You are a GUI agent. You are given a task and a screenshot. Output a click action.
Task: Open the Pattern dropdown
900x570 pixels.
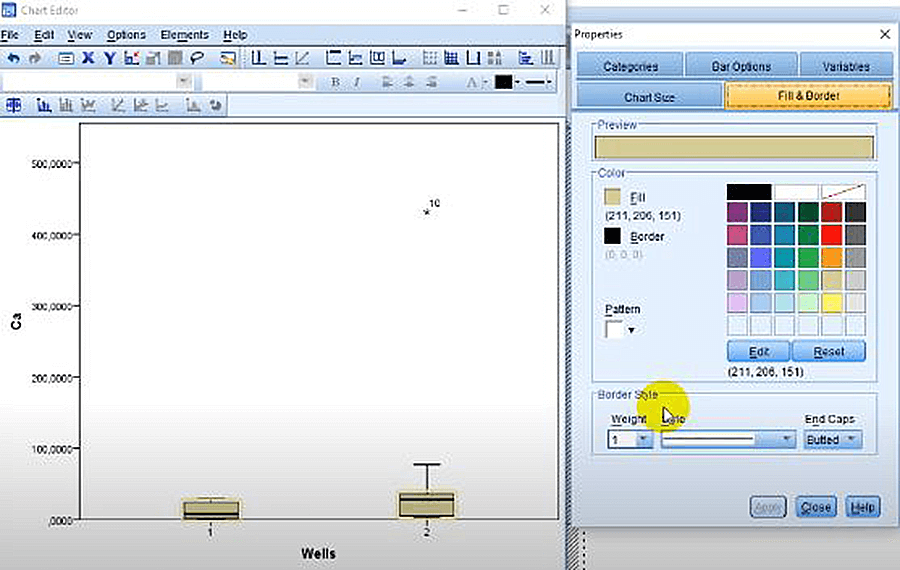click(631, 330)
